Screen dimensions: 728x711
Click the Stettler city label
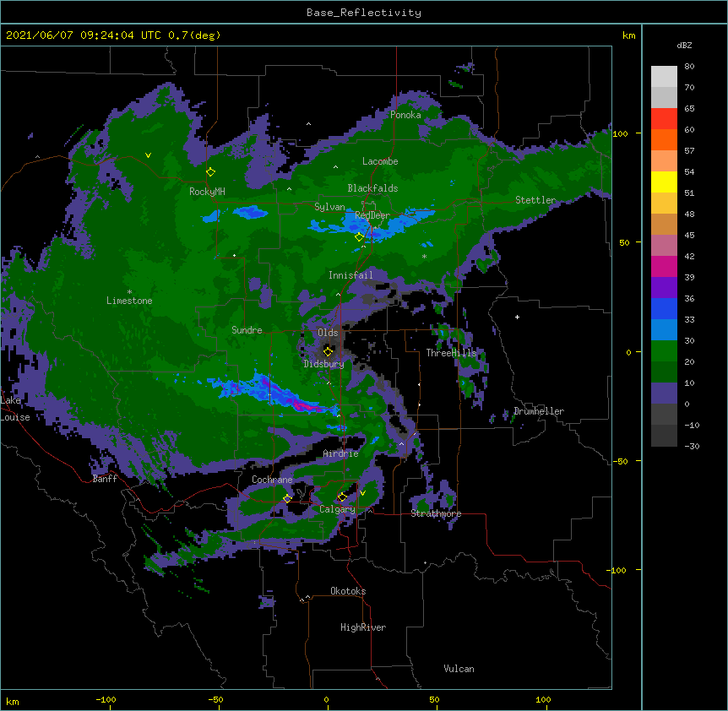click(535, 200)
